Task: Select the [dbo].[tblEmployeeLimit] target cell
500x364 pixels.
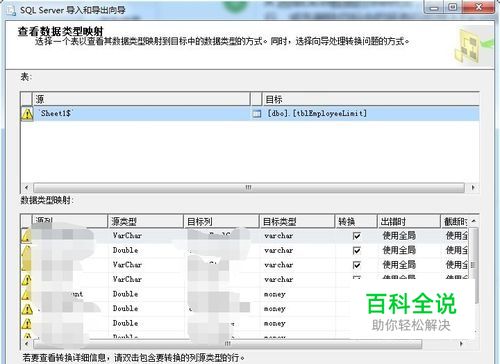Action: pos(371,114)
